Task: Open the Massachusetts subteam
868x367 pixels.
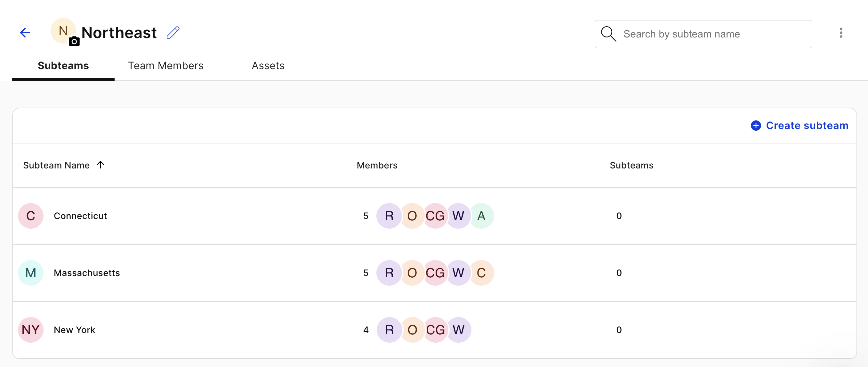Action: pyautogui.click(x=87, y=273)
